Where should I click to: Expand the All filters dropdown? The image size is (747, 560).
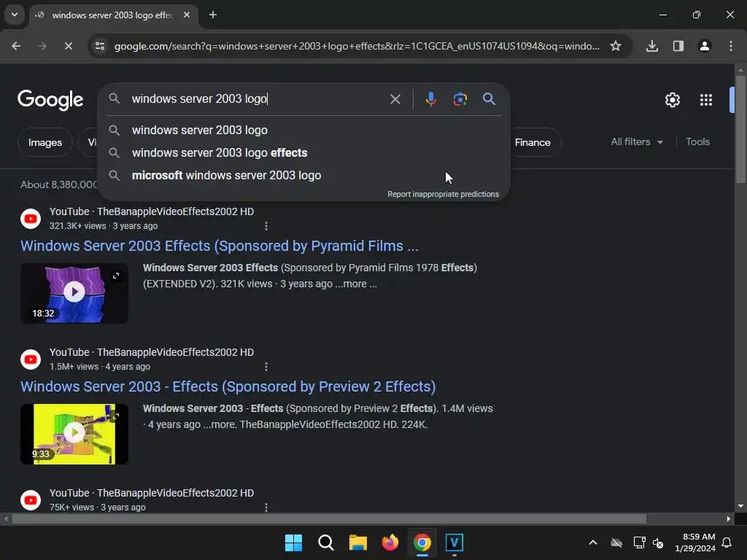636,142
